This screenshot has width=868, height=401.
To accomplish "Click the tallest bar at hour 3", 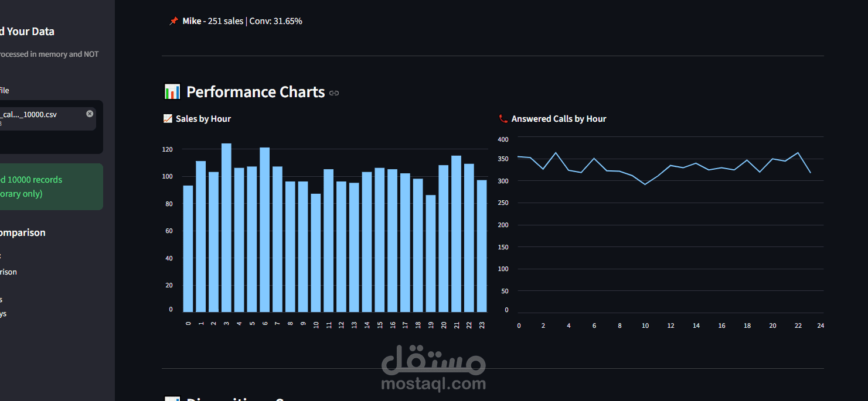I will [x=226, y=228].
